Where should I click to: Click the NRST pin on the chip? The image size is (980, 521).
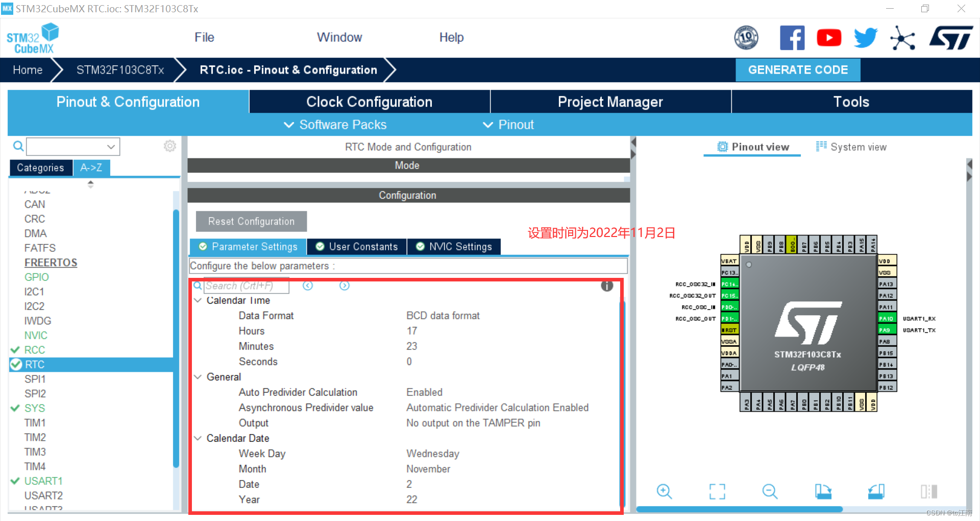(x=729, y=330)
